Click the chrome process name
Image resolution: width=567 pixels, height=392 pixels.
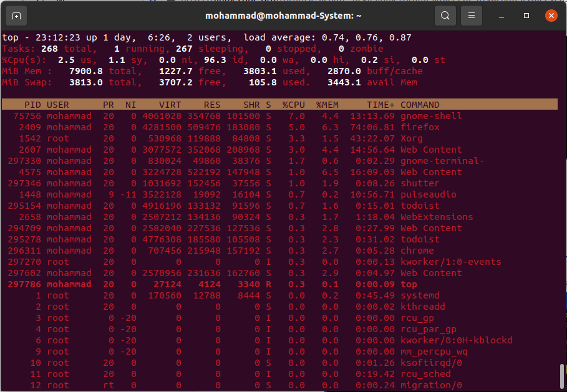pyautogui.click(x=417, y=251)
